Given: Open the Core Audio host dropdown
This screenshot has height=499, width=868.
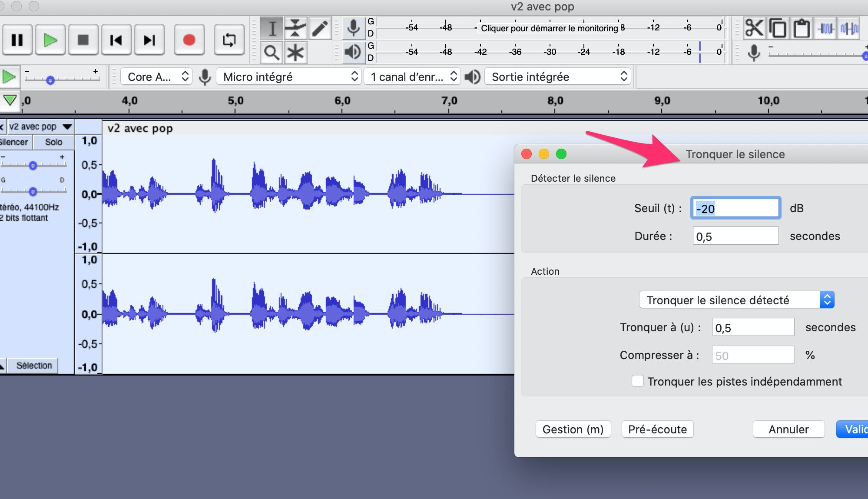Looking at the screenshot, I should pyautogui.click(x=156, y=77).
